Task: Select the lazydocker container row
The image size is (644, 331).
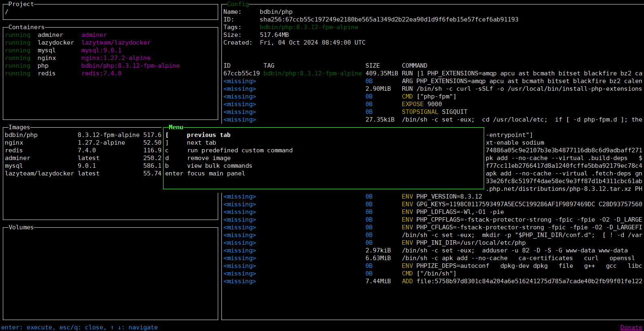Action: 110,43
